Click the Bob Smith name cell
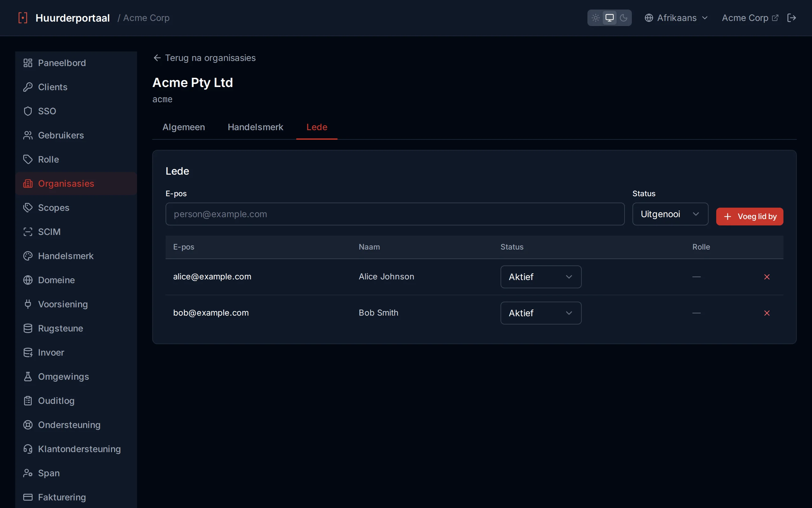 (378, 313)
